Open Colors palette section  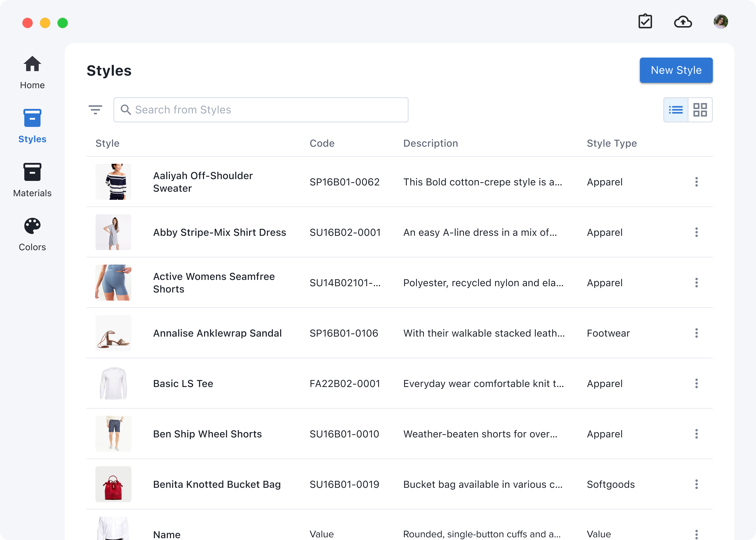(x=32, y=234)
